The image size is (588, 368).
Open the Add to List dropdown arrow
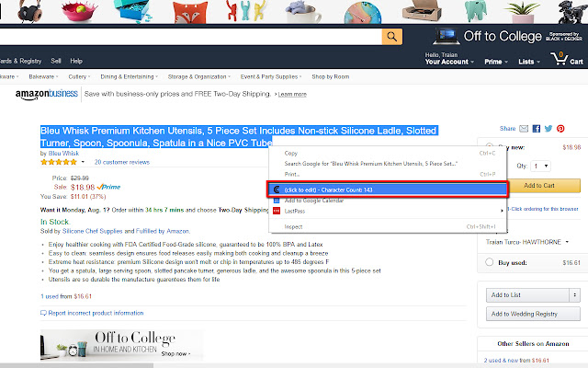[574, 295]
